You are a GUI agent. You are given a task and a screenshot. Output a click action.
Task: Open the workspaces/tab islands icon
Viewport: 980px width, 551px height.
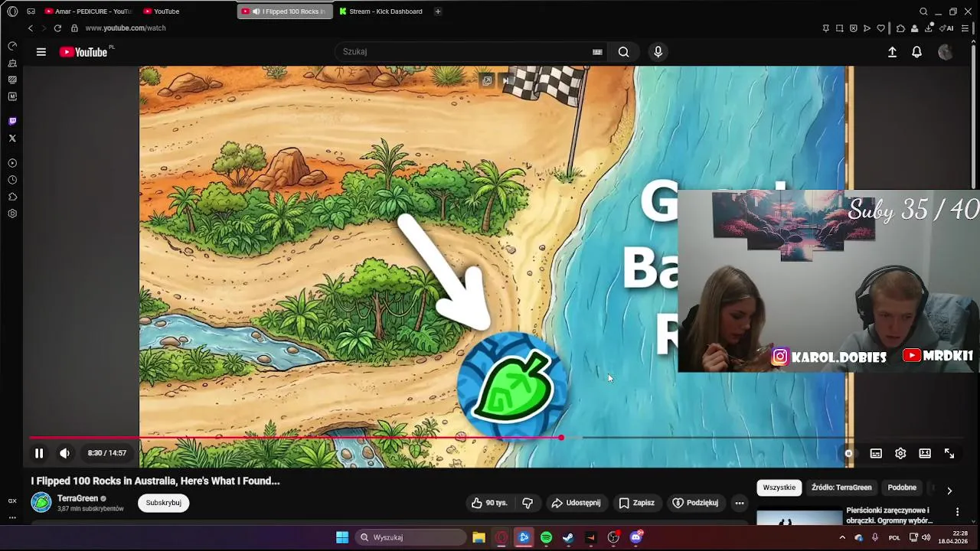click(31, 11)
